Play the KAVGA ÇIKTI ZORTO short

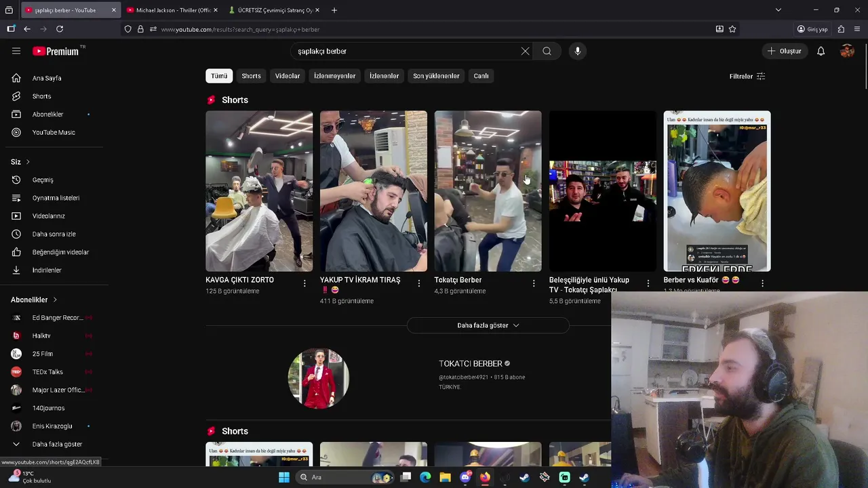[259, 191]
